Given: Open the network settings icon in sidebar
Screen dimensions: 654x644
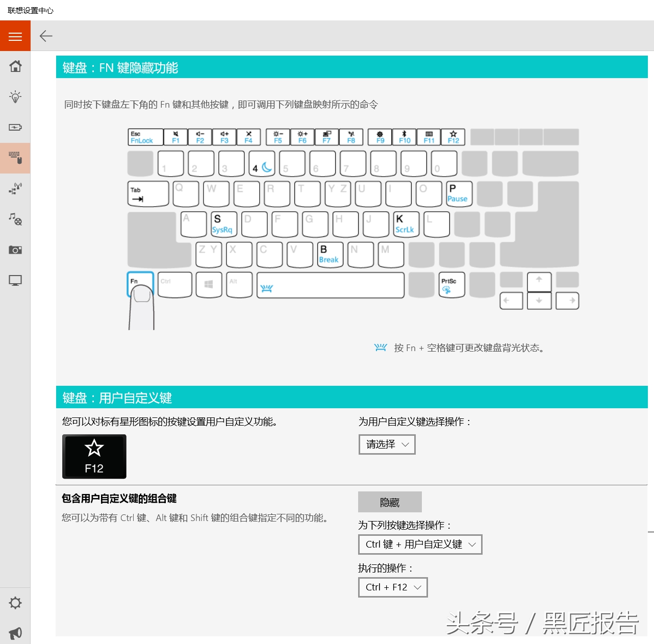Looking at the screenshot, I should coord(15,189).
